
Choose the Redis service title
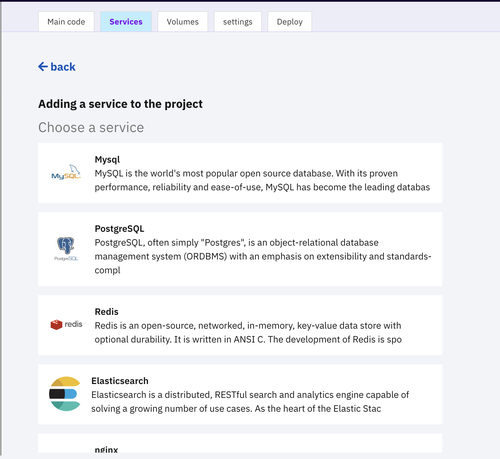106,312
